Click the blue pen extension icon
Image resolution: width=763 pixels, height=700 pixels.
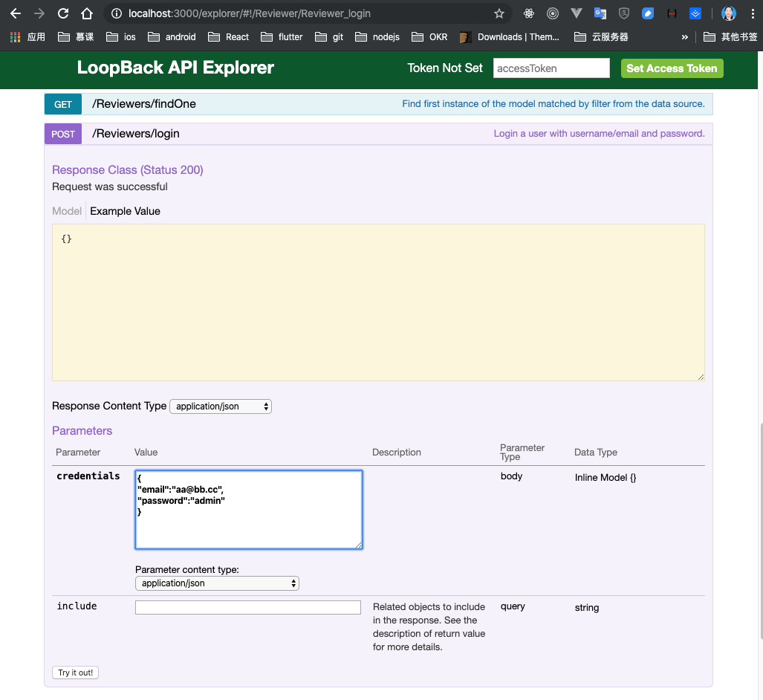click(648, 13)
